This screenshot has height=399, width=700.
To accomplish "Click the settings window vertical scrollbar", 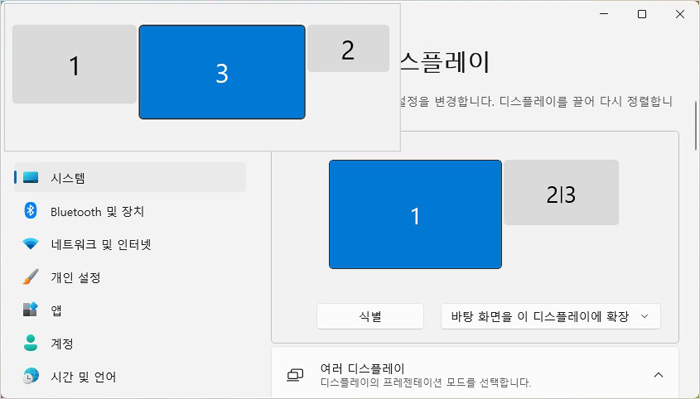I will tap(695, 126).
